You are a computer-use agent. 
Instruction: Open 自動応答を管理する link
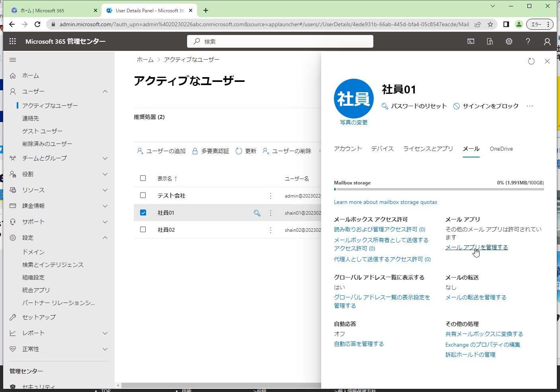[x=359, y=344]
